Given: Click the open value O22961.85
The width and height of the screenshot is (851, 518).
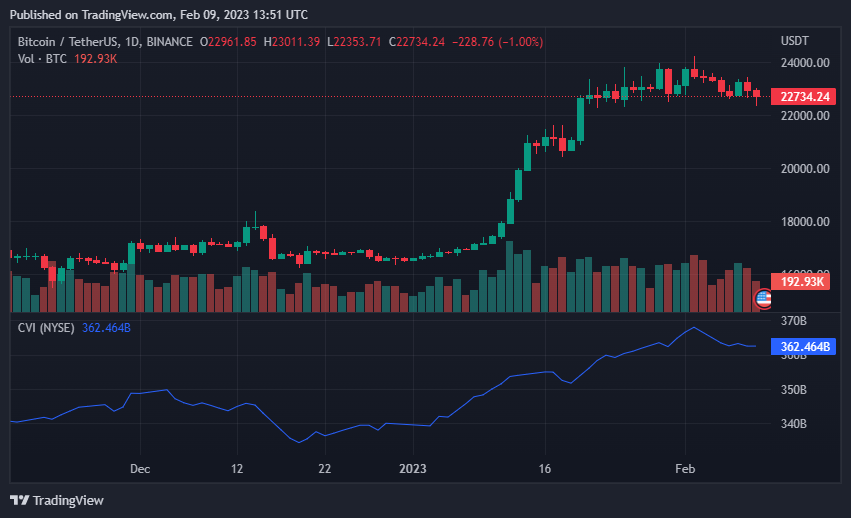Looking at the screenshot, I should pyautogui.click(x=228, y=42).
